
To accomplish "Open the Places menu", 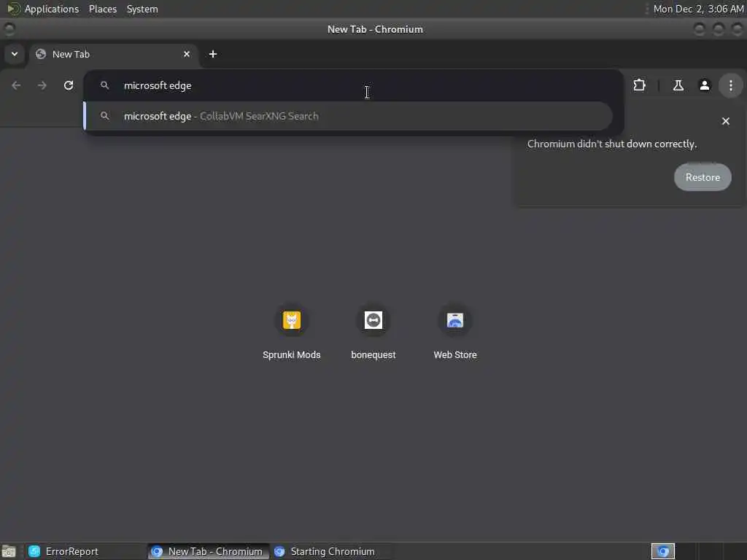I will [102, 9].
